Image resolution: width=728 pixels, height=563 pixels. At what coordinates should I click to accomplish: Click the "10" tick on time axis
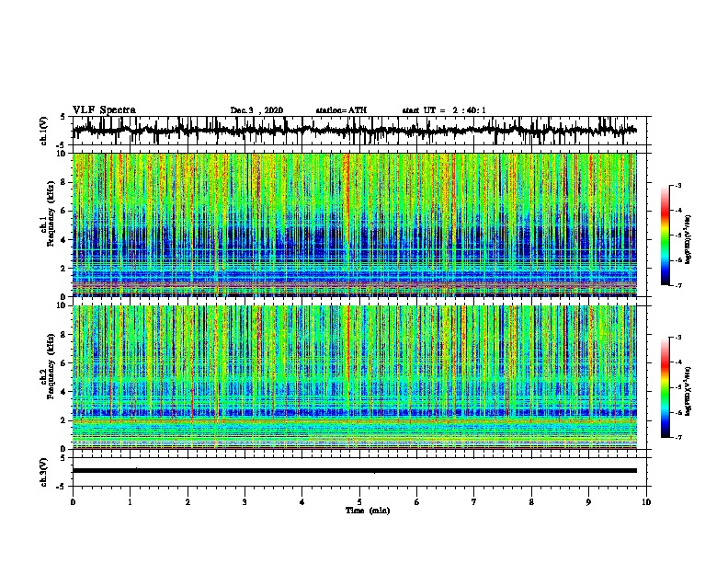(646, 502)
